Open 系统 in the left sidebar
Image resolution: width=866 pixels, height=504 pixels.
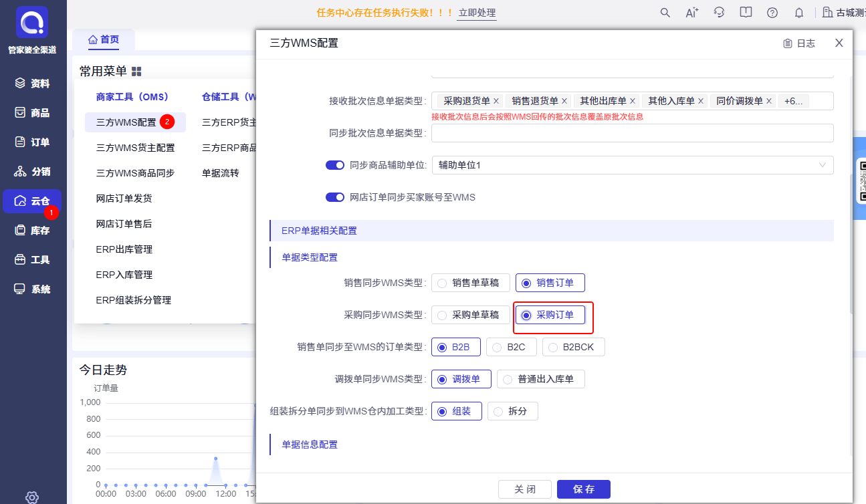33,289
